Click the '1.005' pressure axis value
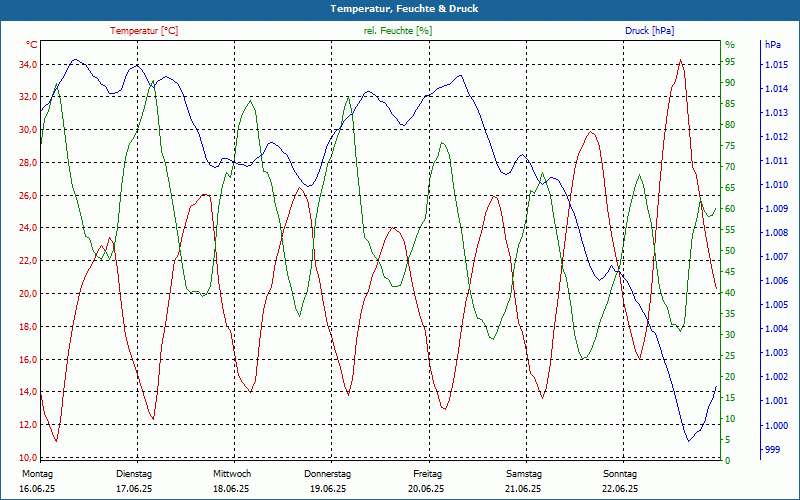 click(776, 305)
